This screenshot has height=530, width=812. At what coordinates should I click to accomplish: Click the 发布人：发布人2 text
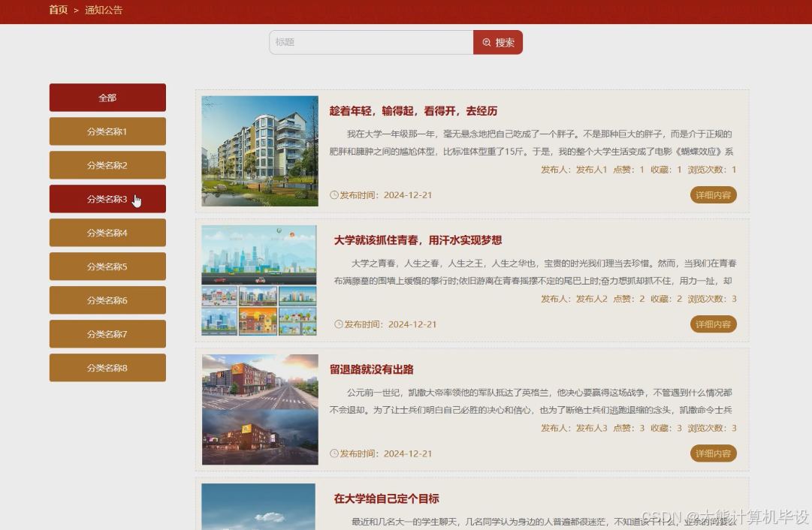[574, 299]
